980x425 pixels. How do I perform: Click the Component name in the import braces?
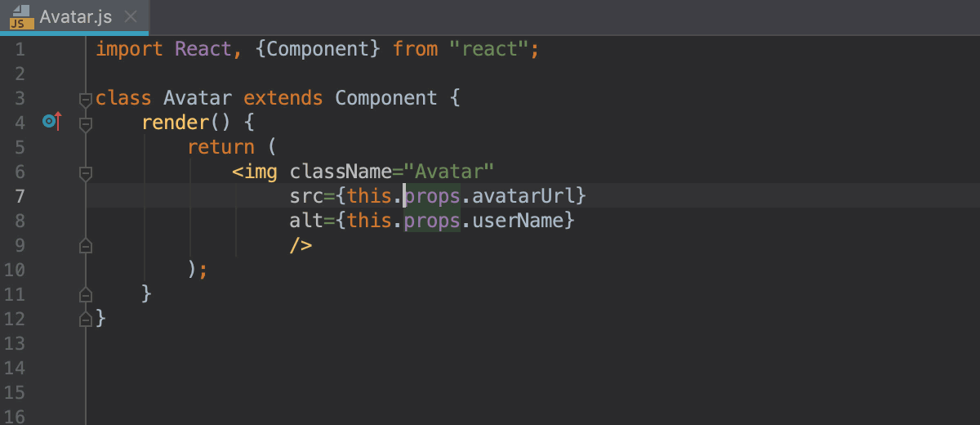(x=318, y=49)
